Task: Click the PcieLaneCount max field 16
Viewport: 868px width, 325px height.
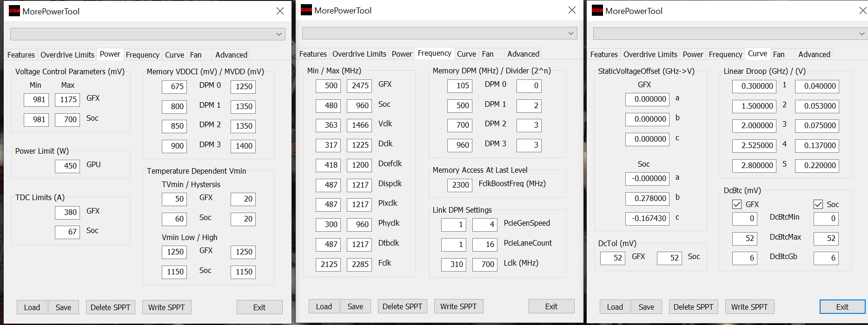Action: point(485,244)
